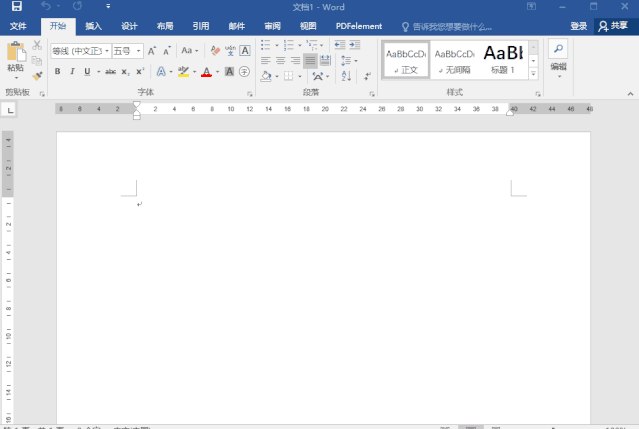Open the 文件 menu
The height and width of the screenshot is (429, 639).
pyautogui.click(x=18, y=26)
